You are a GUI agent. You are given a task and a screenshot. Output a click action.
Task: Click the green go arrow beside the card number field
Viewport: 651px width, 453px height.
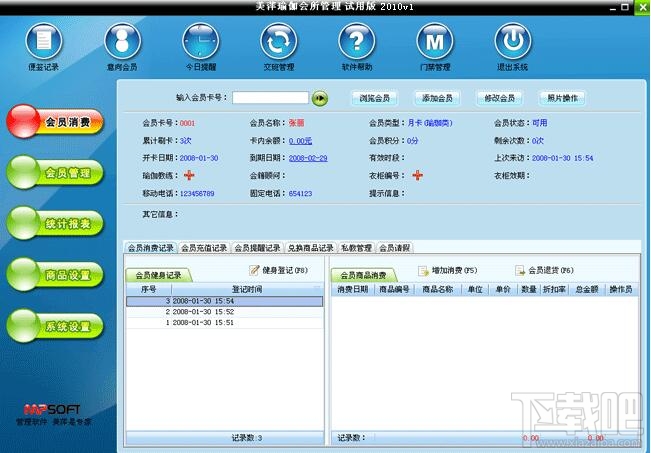click(320, 98)
